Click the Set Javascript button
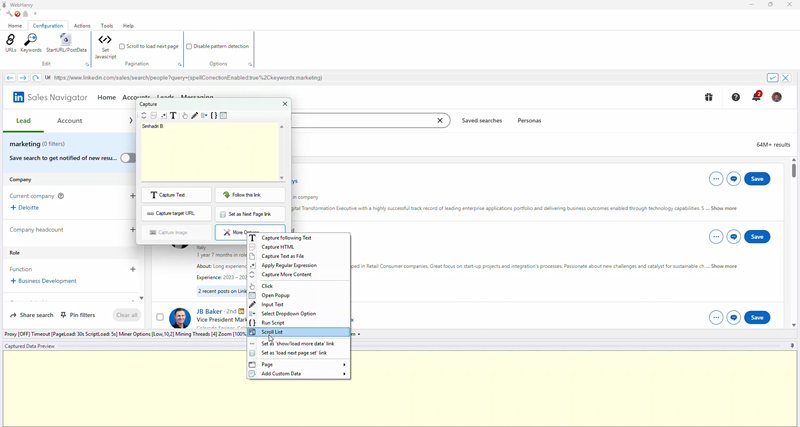This screenshot has width=800, height=427. click(105, 46)
